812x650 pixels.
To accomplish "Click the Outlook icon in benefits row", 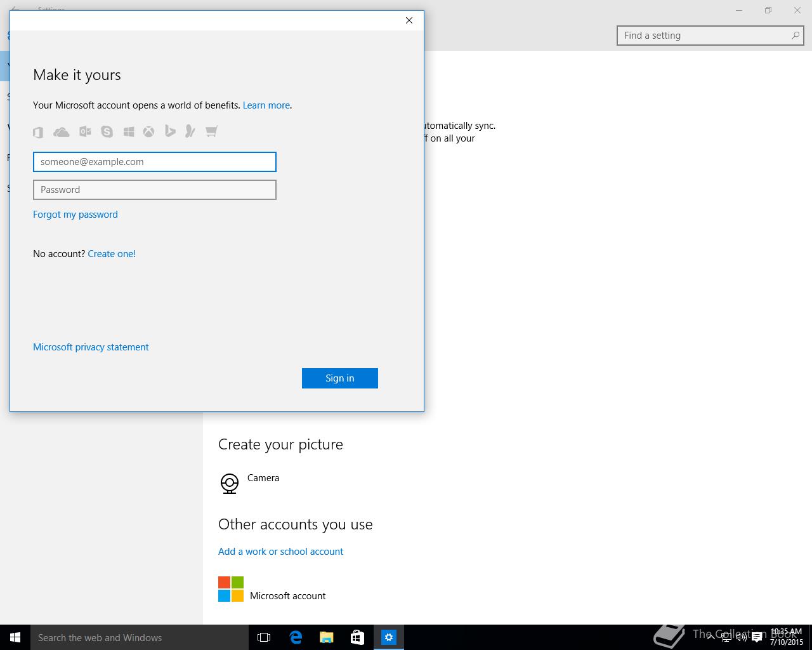I will click(x=85, y=131).
